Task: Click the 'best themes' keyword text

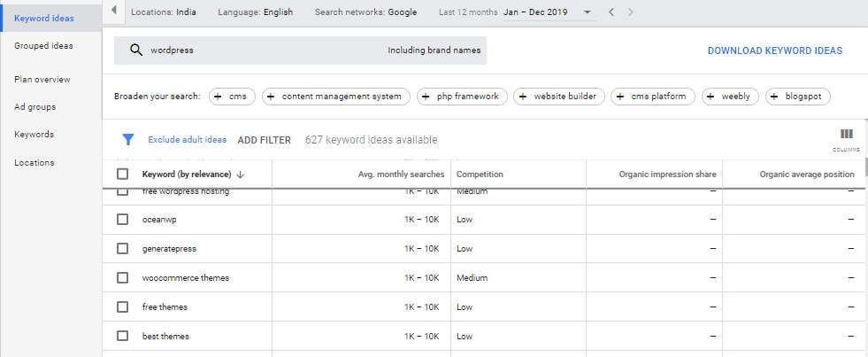Action: [165, 336]
